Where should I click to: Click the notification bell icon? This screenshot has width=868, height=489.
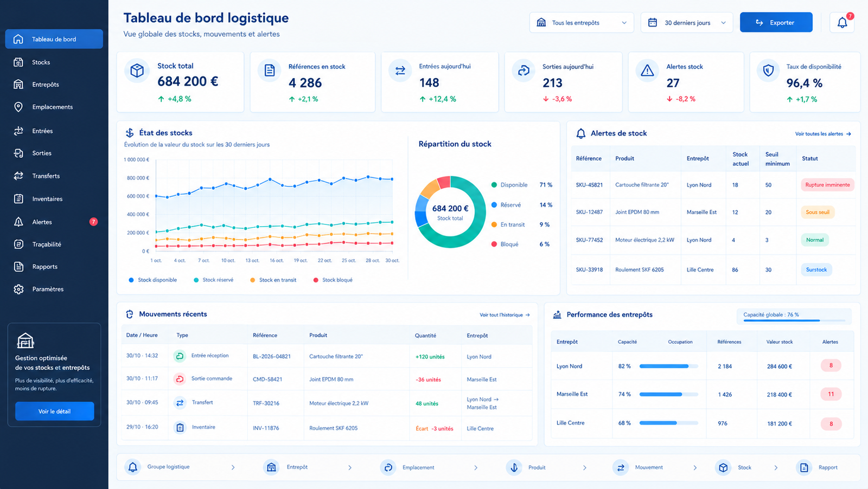pos(842,23)
